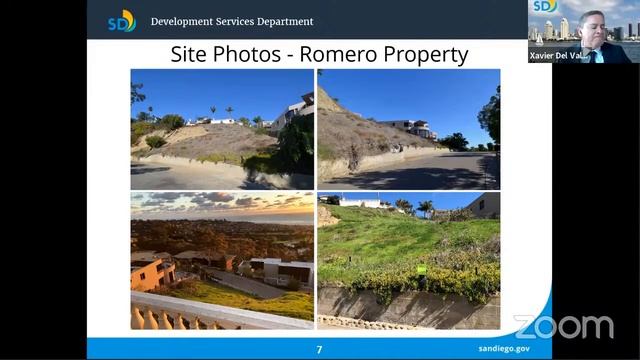Open the bottom-left sunset balcony view photo
The width and height of the screenshot is (640, 360).
click(222, 260)
